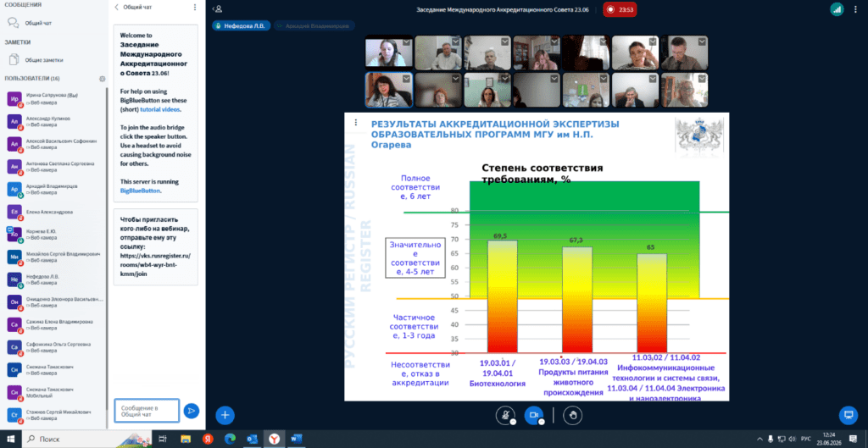Open dropdown on second top-row webcam
The height and width of the screenshot is (448, 868).
click(455, 41)
